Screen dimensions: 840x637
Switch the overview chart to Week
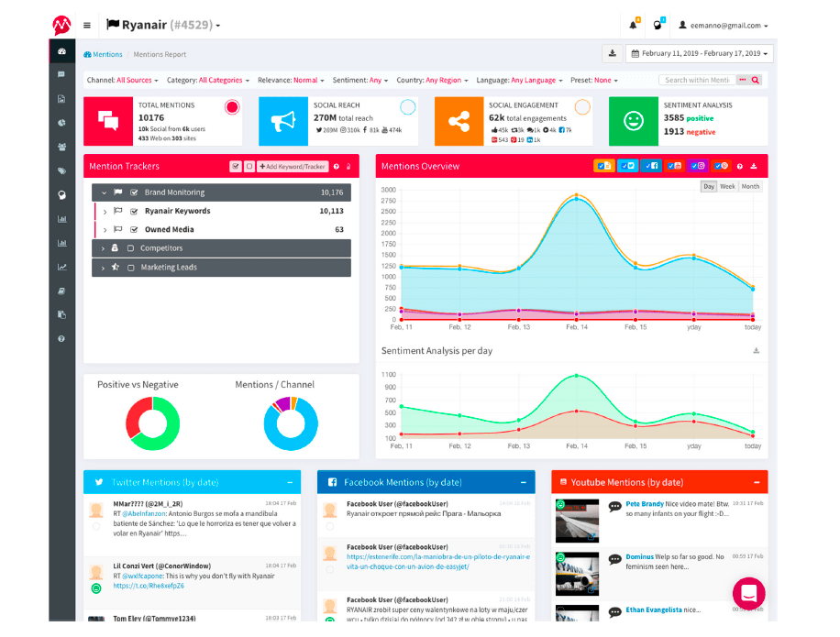point(727,186)
